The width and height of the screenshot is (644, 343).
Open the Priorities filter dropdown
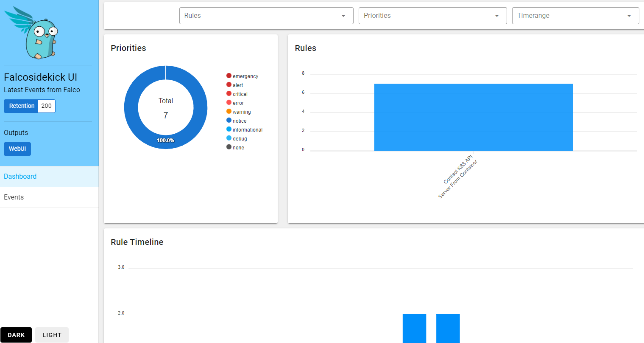tap(432, 16)
